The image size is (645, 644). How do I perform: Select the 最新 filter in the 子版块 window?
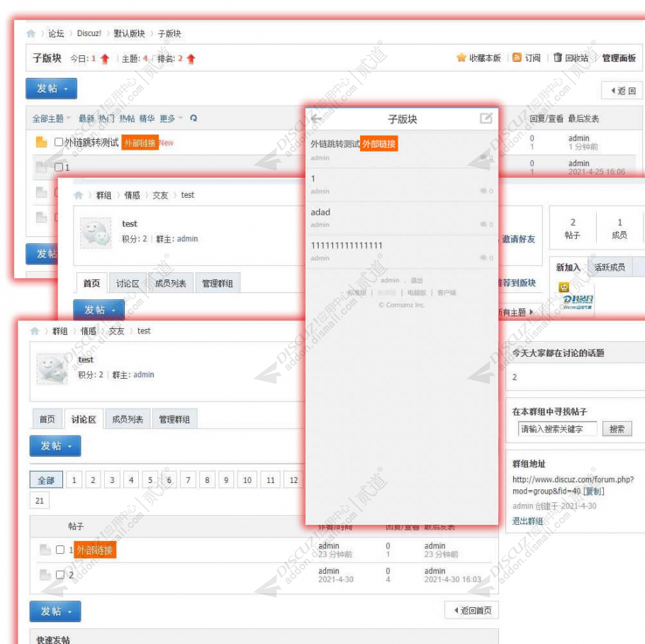[x=86, y=118]
